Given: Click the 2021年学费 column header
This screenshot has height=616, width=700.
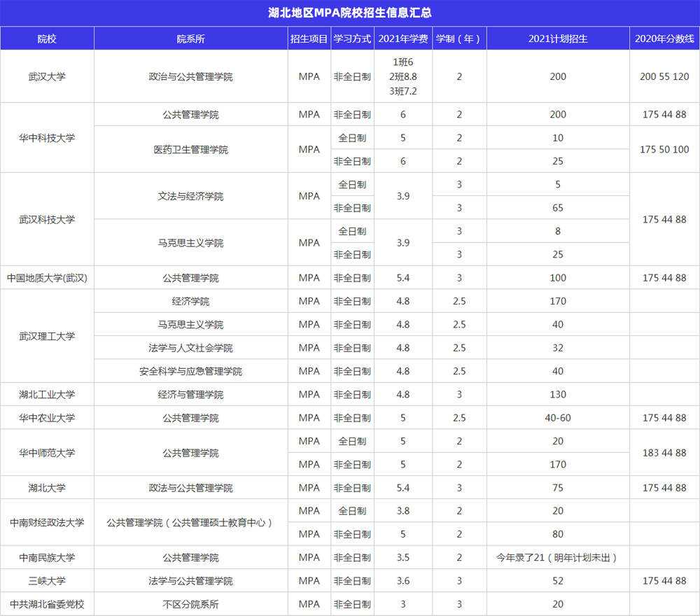Looking at the screenshot, I should (402, 38).
